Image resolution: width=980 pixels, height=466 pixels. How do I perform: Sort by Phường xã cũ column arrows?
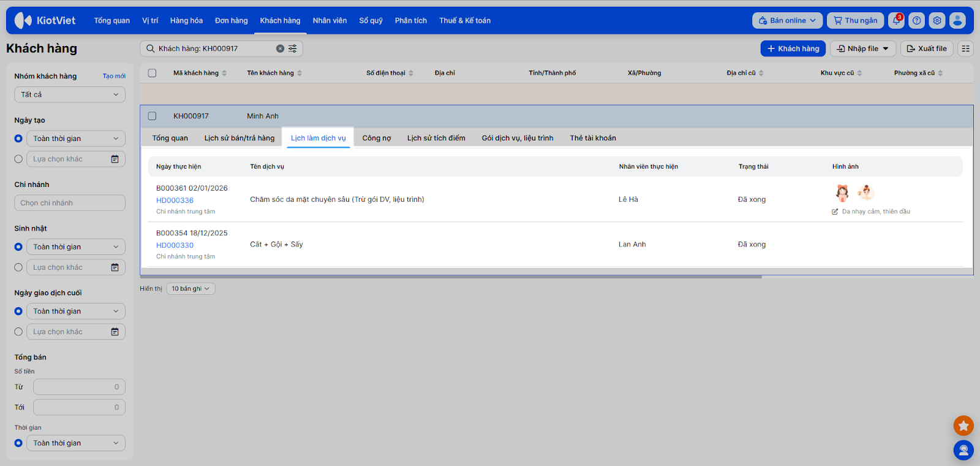click(x=940, y=73)
